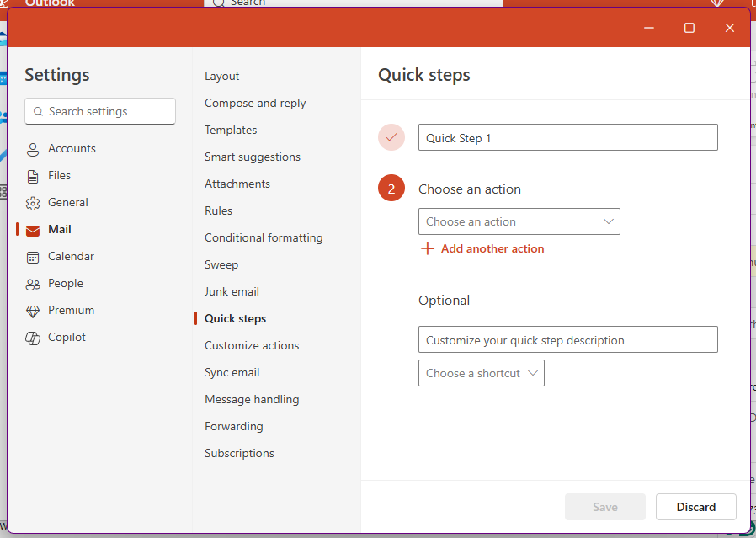Click the Premium diamond icon
The width and height of the screenshot is (756, 538).
pyautogui.click(x=33, y=312)
